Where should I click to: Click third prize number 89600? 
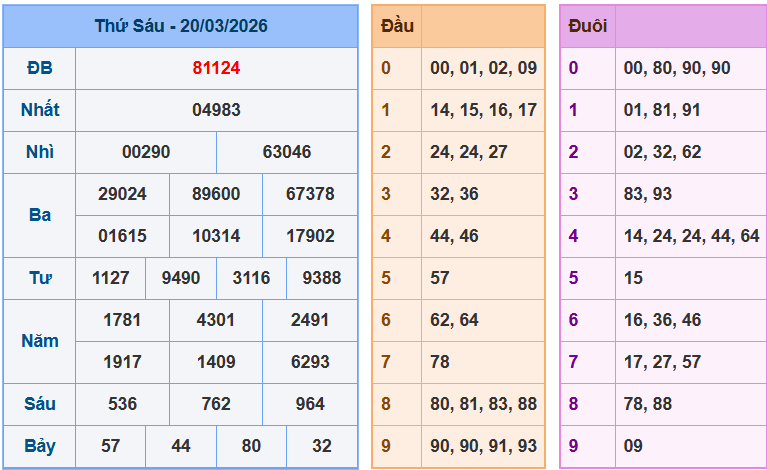click(x=216, y=194)
